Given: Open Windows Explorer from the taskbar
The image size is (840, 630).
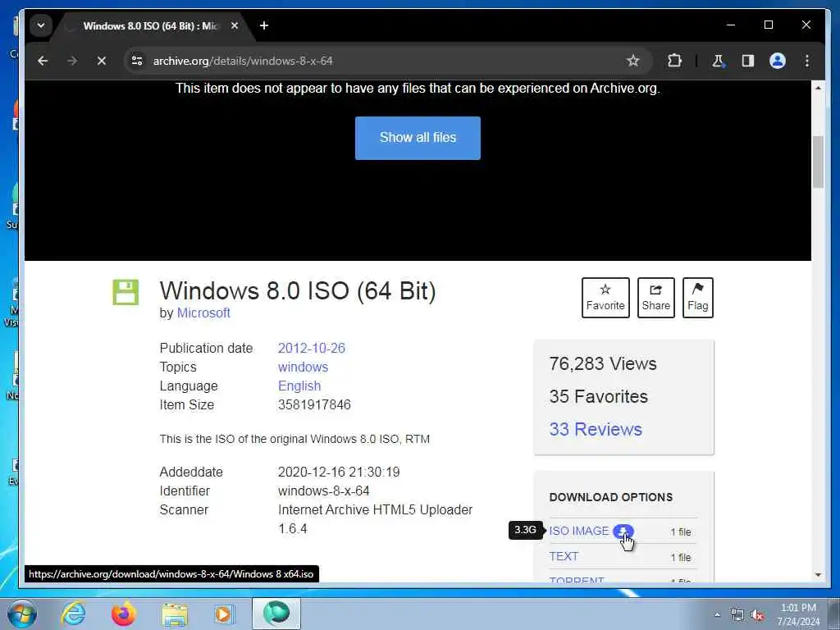Looking at the screenshot, I should coord(175,615).
